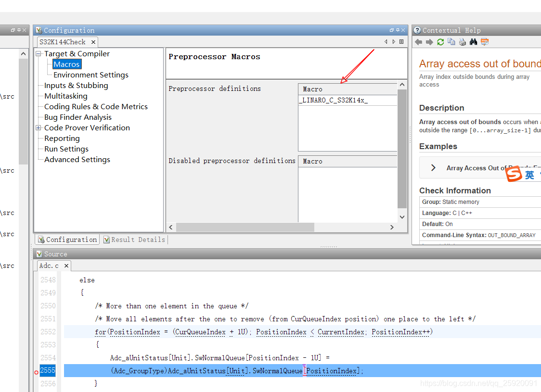The height and width of the screenshot is (392, 541).
Task: Click the Language: C | C++ row
Action: click(x=480, y=213)
